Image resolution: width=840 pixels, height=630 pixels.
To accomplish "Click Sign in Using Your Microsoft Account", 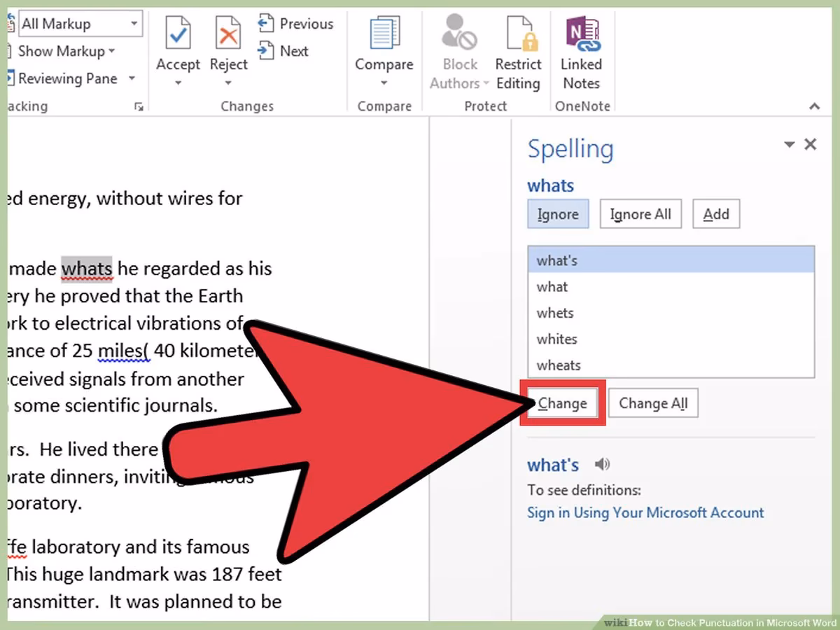I will (645, 512).
